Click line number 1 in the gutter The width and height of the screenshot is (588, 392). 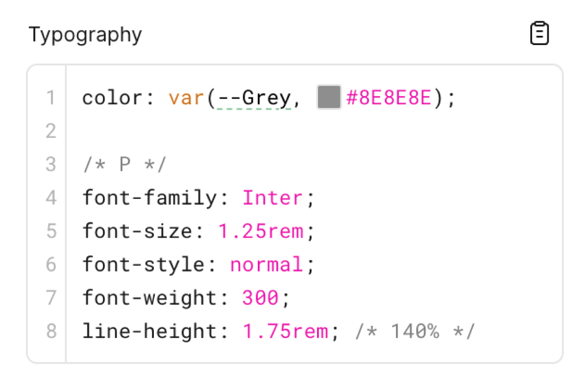(51, 97)
